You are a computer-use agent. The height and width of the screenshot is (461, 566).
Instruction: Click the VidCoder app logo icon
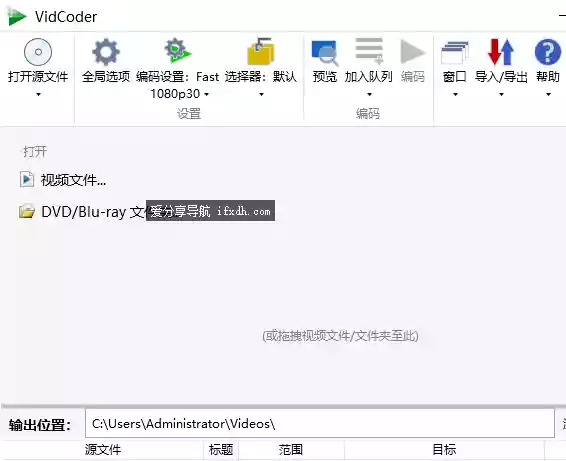17,17
